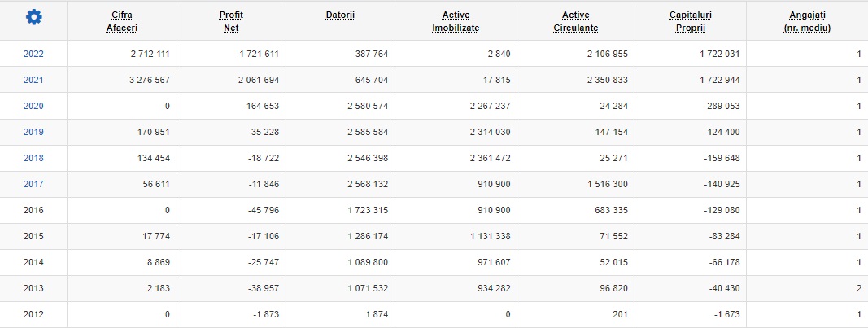Click the Angajați (nr. mediu) header
This screenshot has width=868, height=328.
(808, 22)
